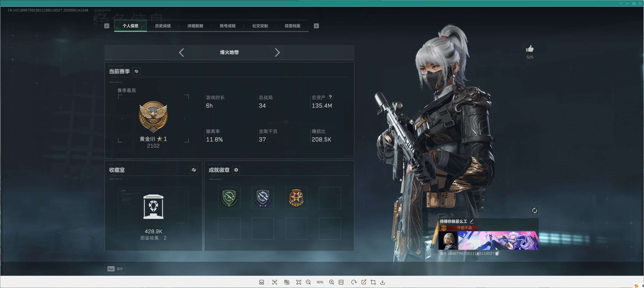Toggle actual size 1:1 view

click(341, 282)
